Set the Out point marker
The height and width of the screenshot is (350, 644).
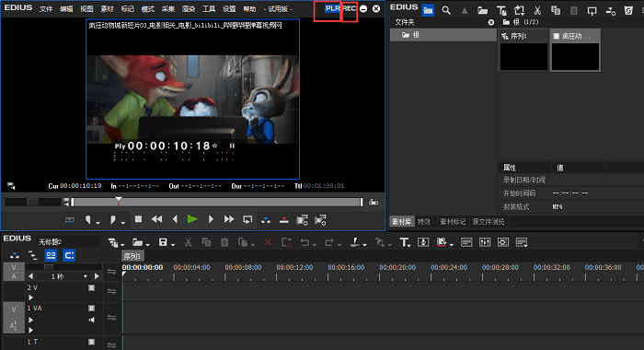[112, 220]
